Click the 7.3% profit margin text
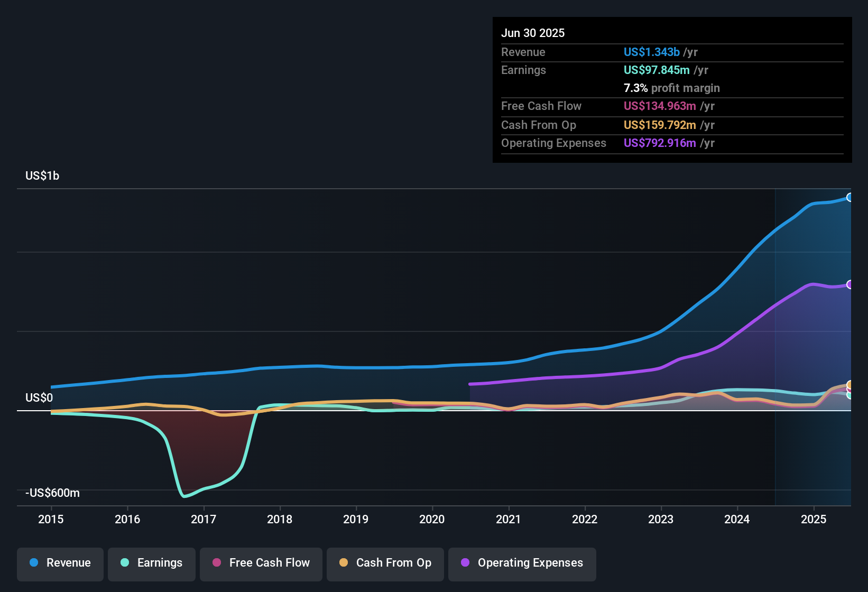The image size is (868, 592). point(672,88)
